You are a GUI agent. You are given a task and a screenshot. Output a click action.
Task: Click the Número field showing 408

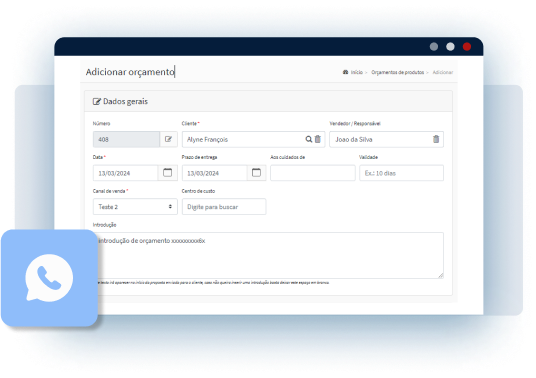tap(126, 139)
